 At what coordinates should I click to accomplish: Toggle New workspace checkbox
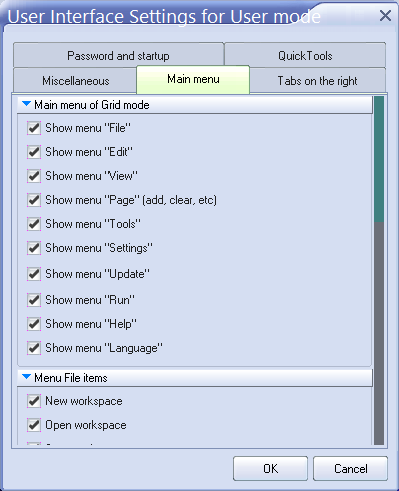34,401
